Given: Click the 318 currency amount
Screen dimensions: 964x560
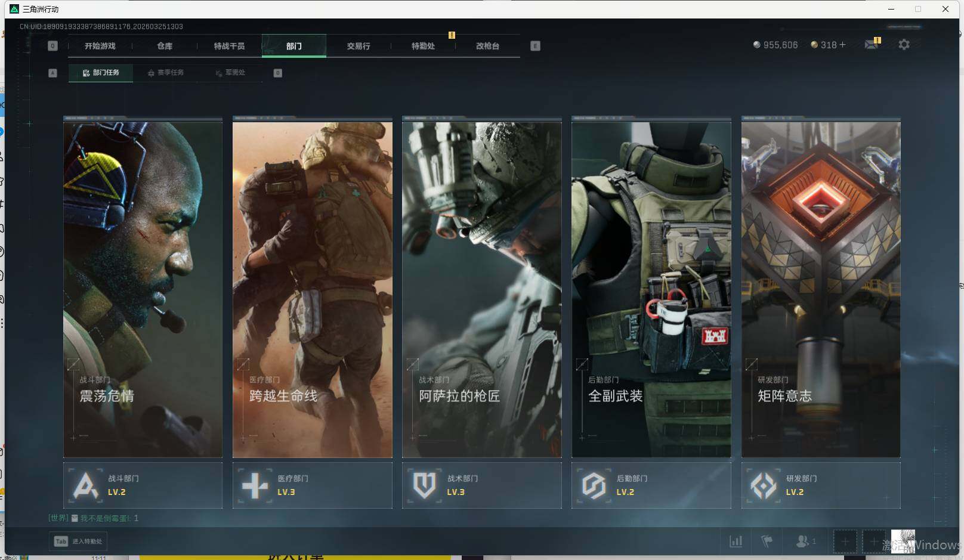Looking at the screenshot, I should 829,45.
